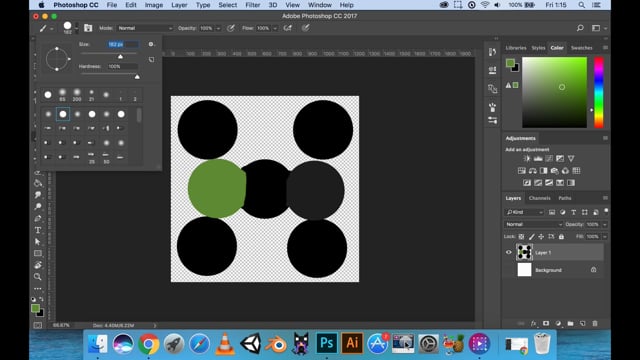Switch to the Swatches tab
Image resolution: width=640 pixels, height=360 pixels.
pyautogui.click(x=581, y=48)
